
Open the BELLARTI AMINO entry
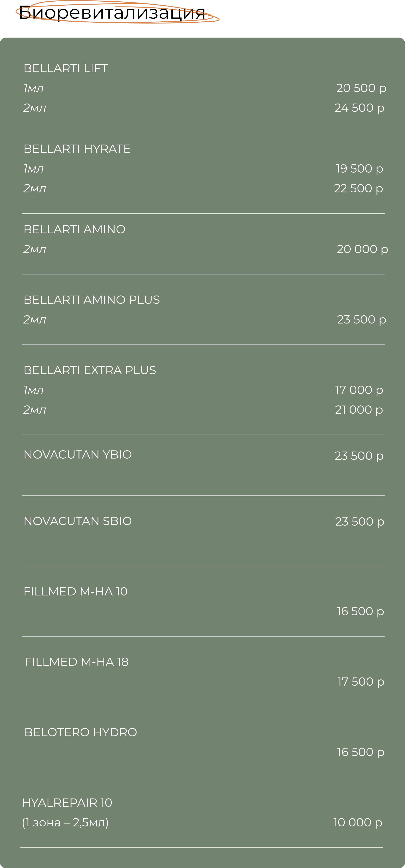point(74,229)
